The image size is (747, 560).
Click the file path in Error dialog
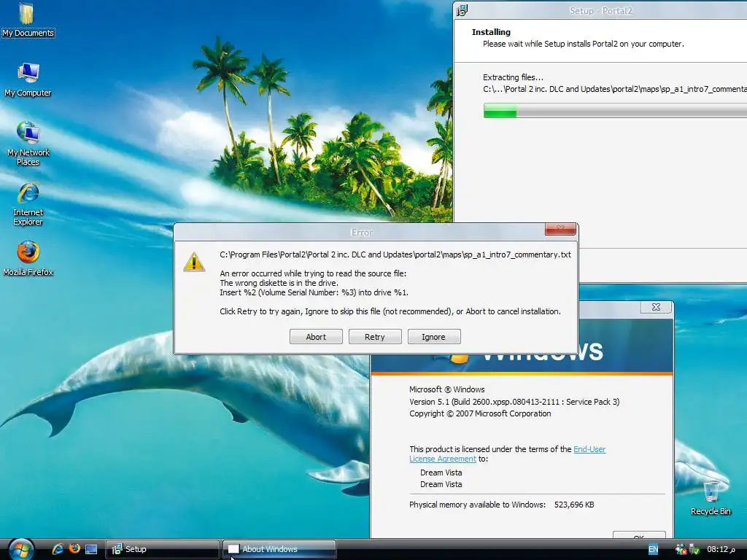[395, 254]
